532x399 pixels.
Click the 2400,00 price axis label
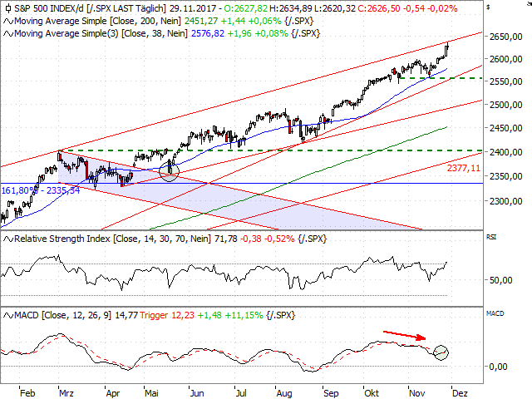pyautogui.click(x=505, y=152)
